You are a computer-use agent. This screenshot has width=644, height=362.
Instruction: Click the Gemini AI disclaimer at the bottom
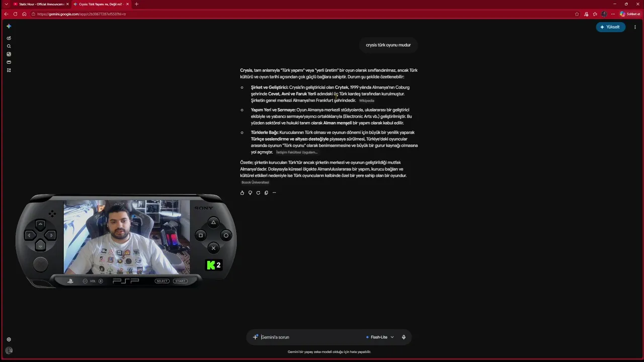[x=329, y=352]
